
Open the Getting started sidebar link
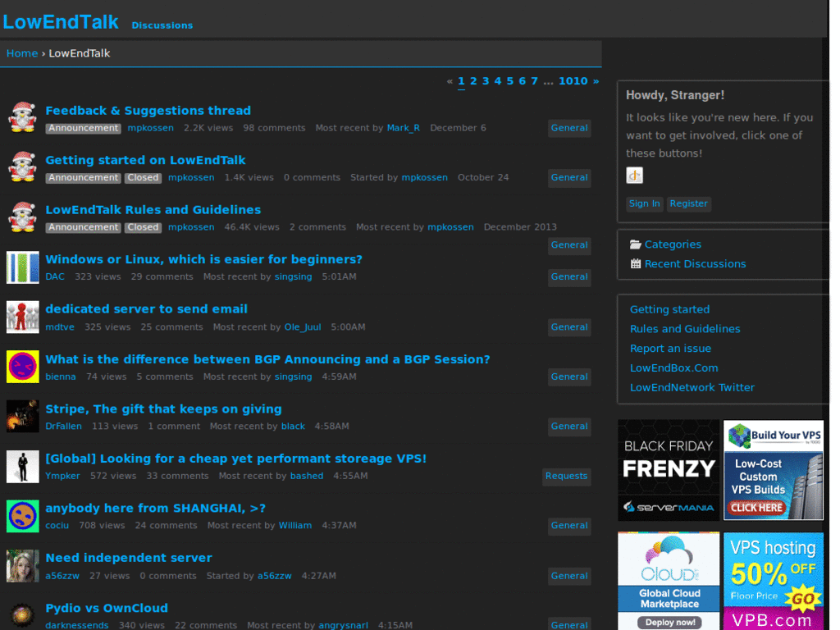pyautogui.click(x=669, y=309)
